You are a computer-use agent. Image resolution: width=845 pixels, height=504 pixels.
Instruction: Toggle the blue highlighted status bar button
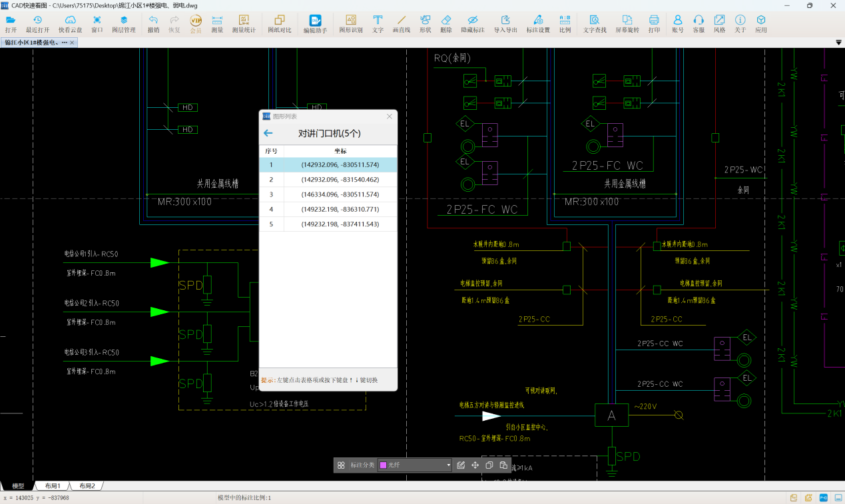(824, 497)
